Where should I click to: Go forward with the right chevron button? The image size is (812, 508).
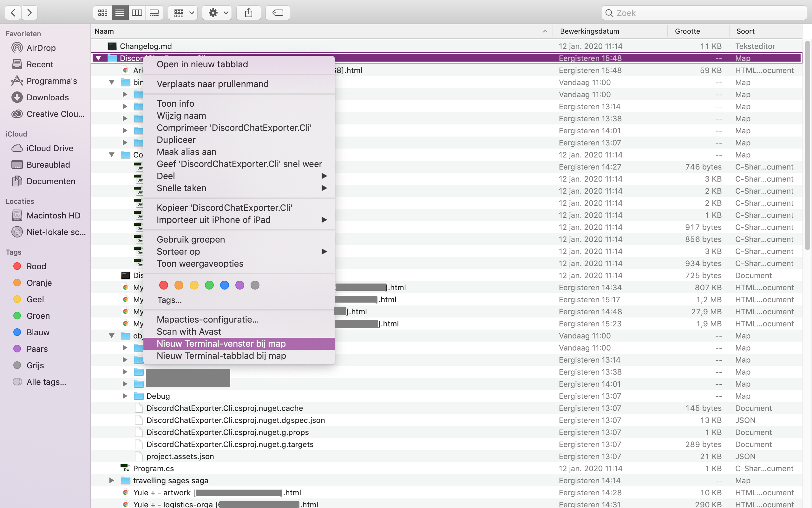click(29, 13)
